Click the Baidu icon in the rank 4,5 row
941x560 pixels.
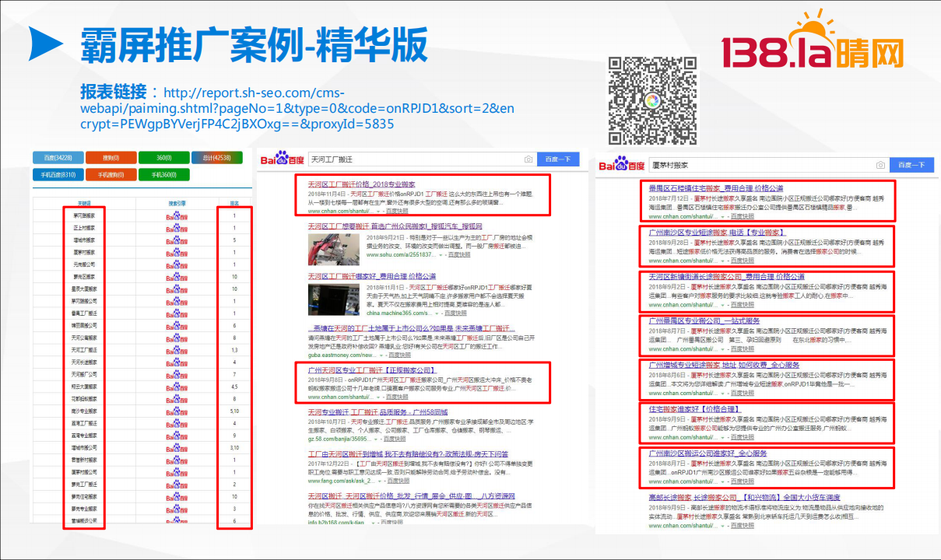(176, 387)
